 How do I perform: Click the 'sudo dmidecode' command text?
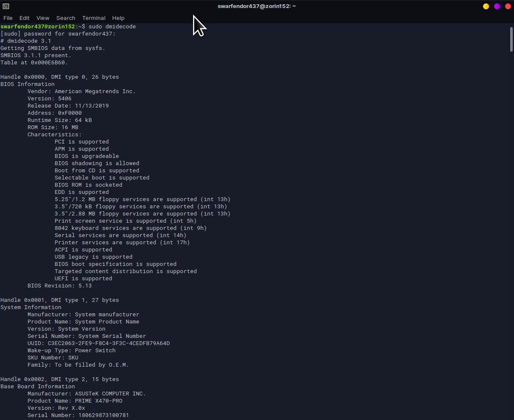(112, 27)
